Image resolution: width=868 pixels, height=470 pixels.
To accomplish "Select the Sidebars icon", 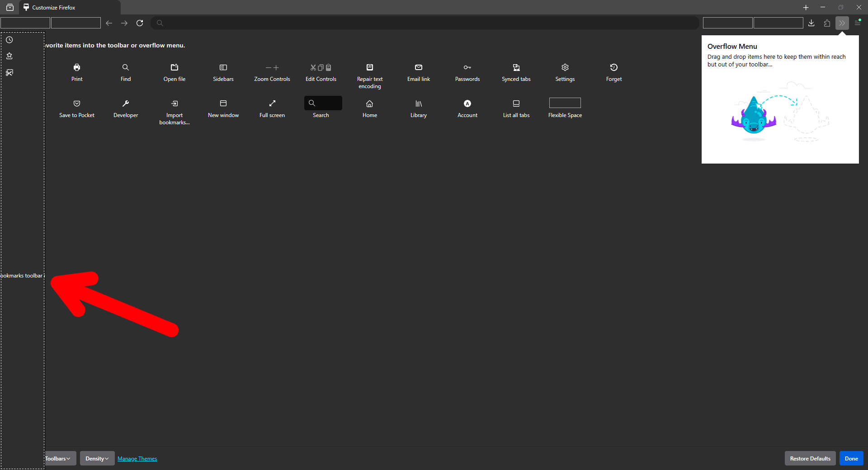I will pyautogui.click(x=223, y=67).
